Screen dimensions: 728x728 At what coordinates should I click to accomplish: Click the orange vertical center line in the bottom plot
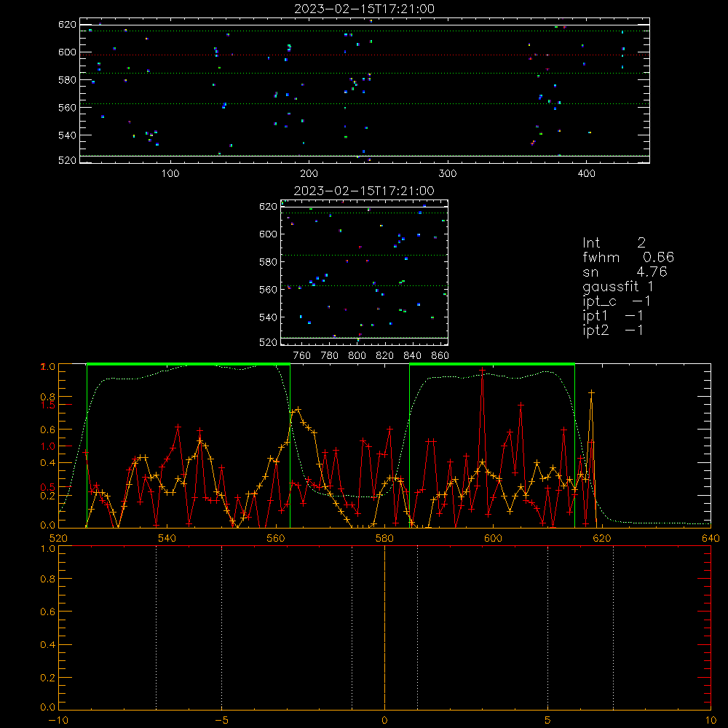tap(384, 628)
